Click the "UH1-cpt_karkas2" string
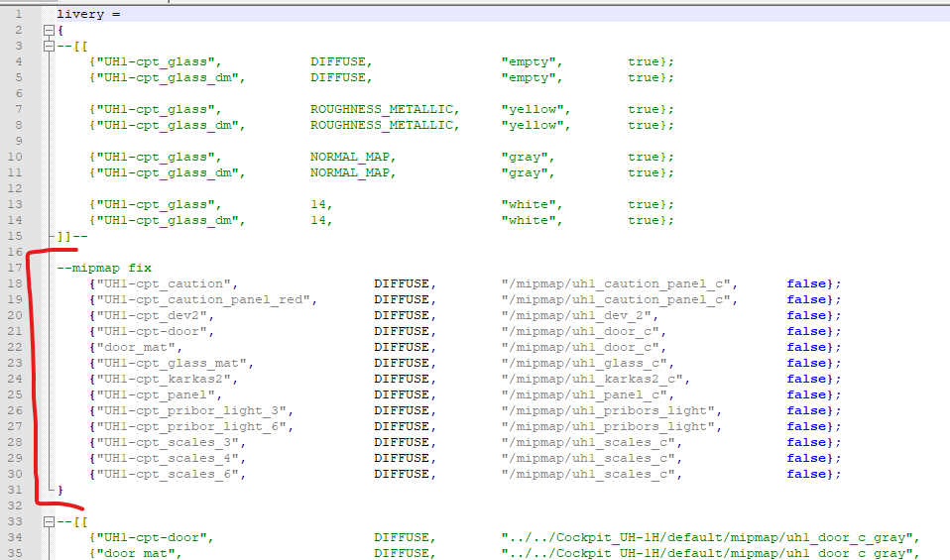Image resolution: width=950 pixels, height=560 pixels. click(164, 379)
